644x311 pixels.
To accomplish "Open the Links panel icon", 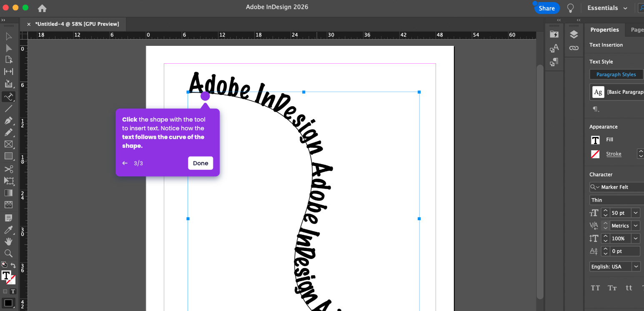I will pos(574,48).
